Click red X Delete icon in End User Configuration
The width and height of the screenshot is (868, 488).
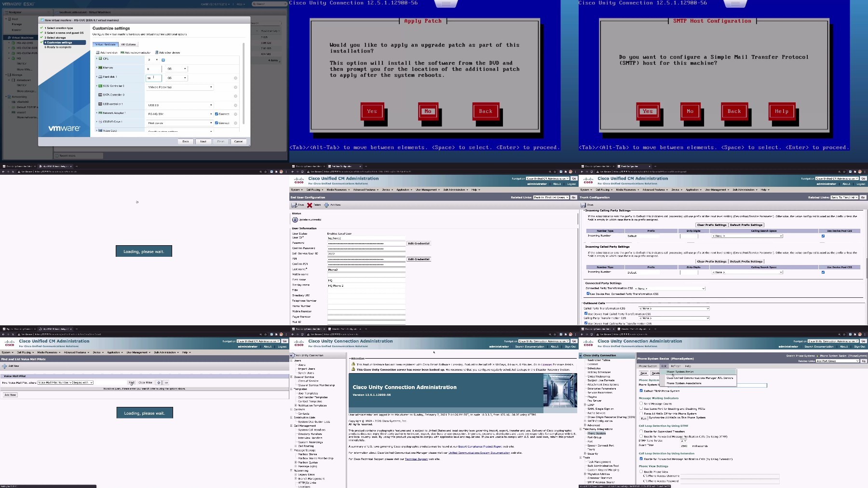[310, 205]
